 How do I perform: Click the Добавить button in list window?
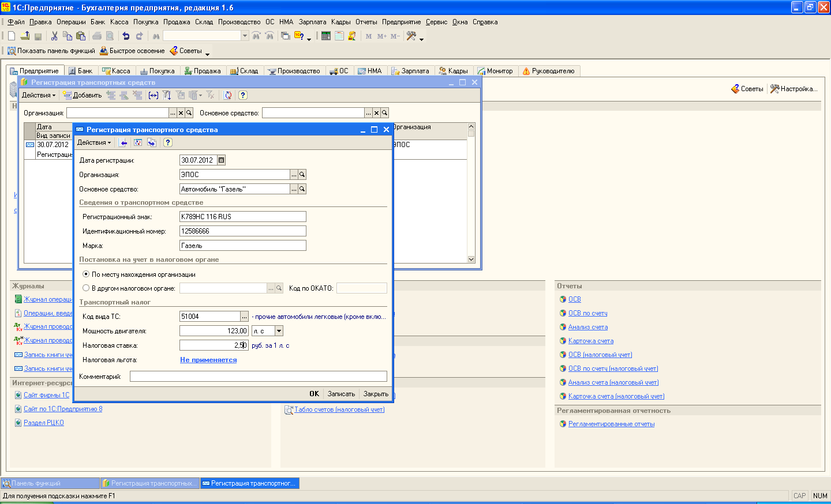pyautogui.click(x=83, y=95)
